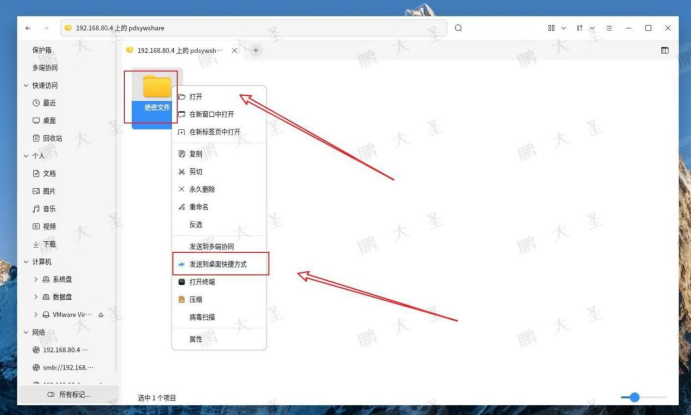Choose 剪切 in the context menu
This screenshot has height=415, width=692.
click(219, 172)
